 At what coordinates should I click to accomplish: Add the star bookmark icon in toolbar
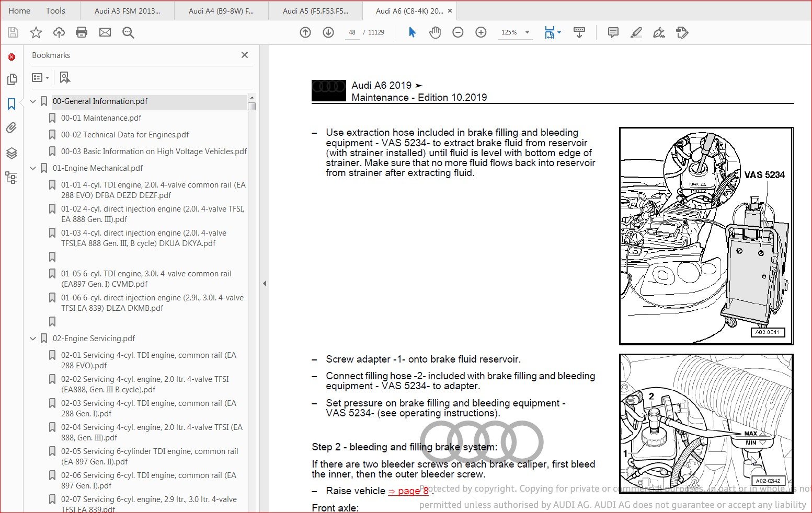[x=36, y=32]
